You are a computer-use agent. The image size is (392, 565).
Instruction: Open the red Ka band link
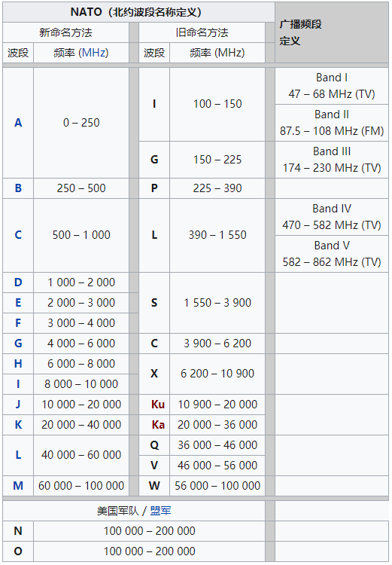coord(158,424)
